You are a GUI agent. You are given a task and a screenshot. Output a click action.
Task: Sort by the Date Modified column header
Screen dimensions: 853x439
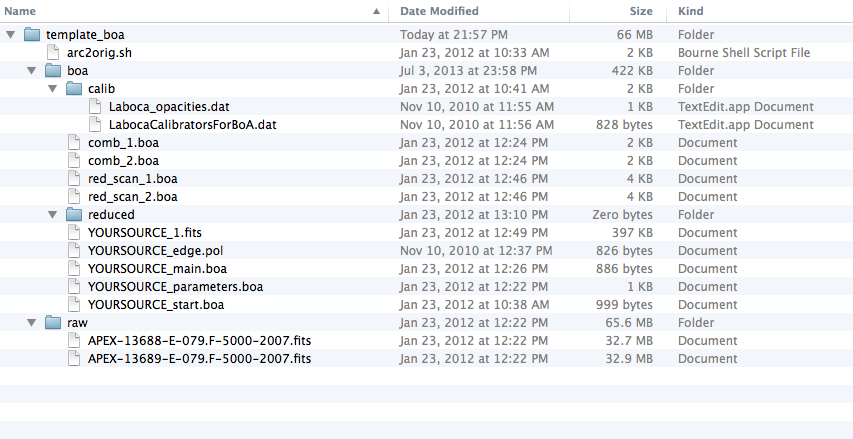479,11
